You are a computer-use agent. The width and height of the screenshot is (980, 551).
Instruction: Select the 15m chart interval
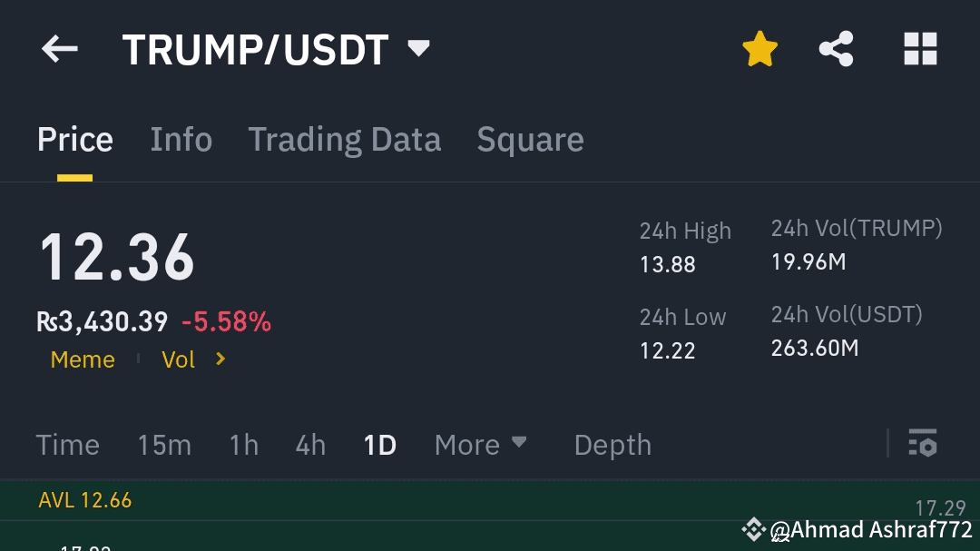click(x=164, y=446)
